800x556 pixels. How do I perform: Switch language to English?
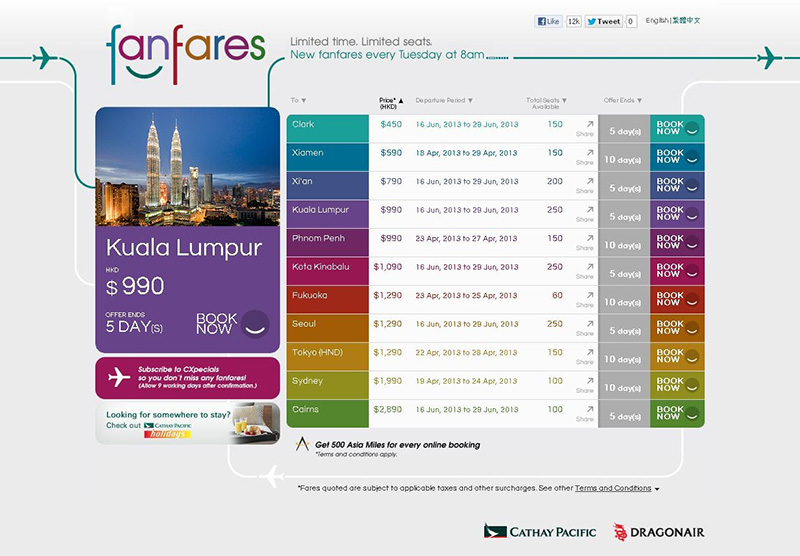tap(657, 20)
